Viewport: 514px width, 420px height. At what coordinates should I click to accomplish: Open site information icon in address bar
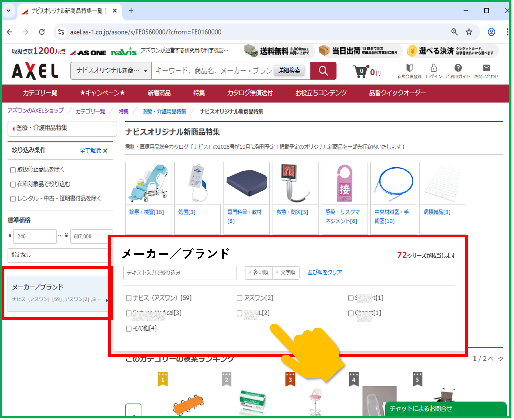click(61, 32)
